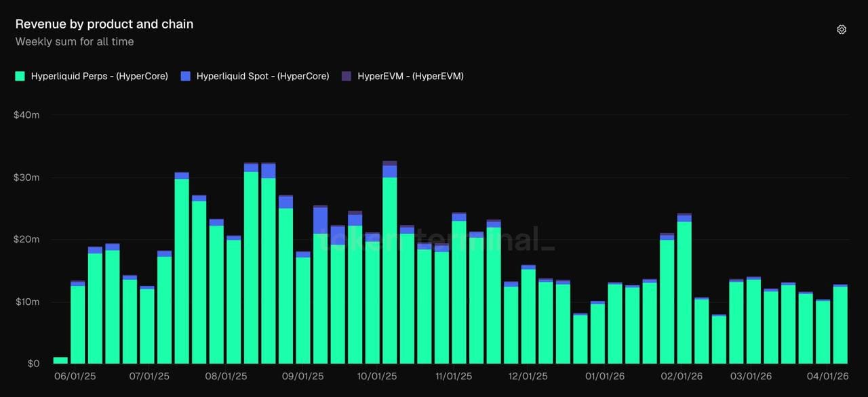Viewport: 868px width, 397px height.
Task: Click the $40m y-axis label
Action: tap(26, 115)
